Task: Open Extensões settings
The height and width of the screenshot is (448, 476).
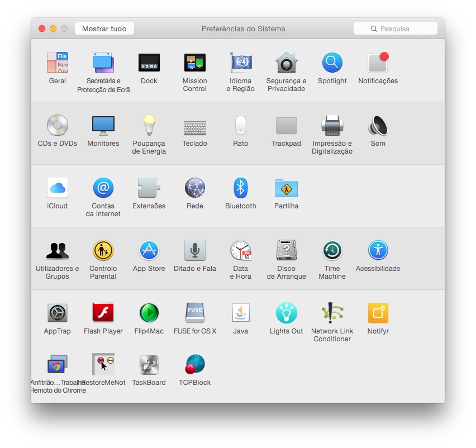Action: tap(149, 188)
